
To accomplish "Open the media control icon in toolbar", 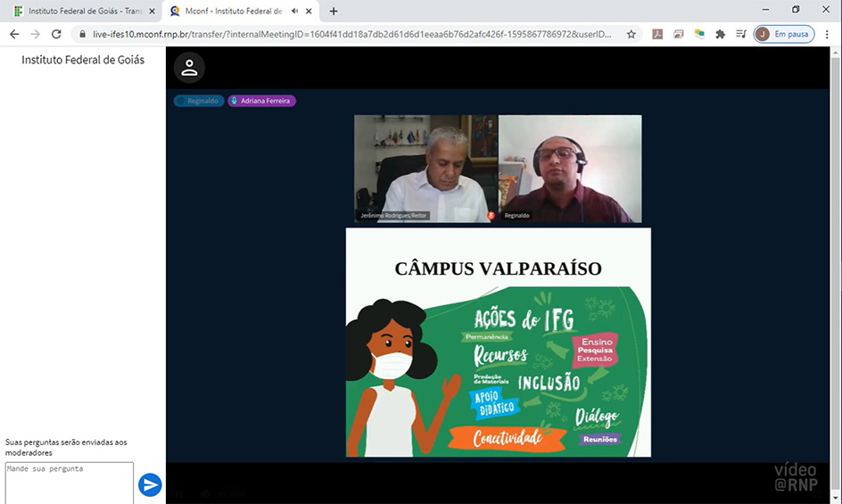I will pos(741,34).
